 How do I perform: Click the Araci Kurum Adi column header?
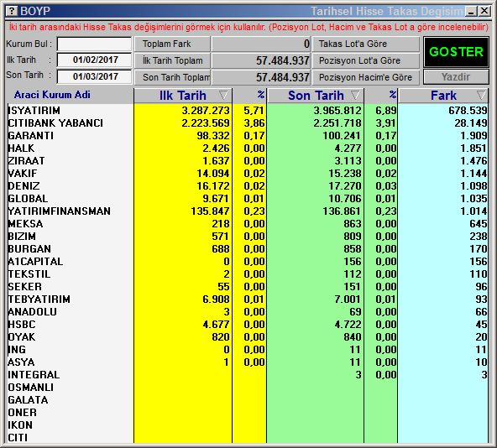52,95
